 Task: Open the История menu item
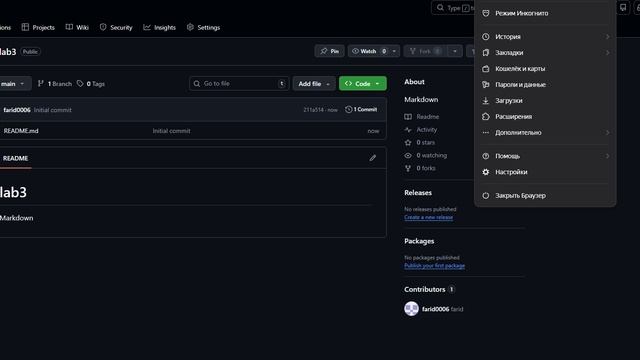tap(545, 37)
